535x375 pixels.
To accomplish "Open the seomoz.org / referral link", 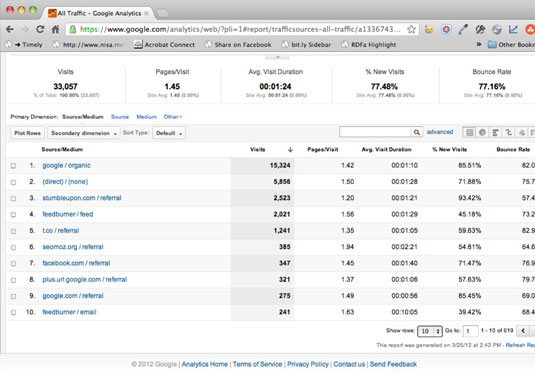I will (73, 247).
